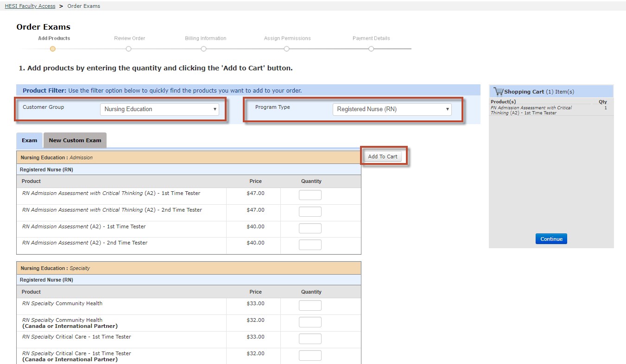
Task: Click quantity field for RN Admission Assessment 1st Time
Action: (x=310, y=228)
